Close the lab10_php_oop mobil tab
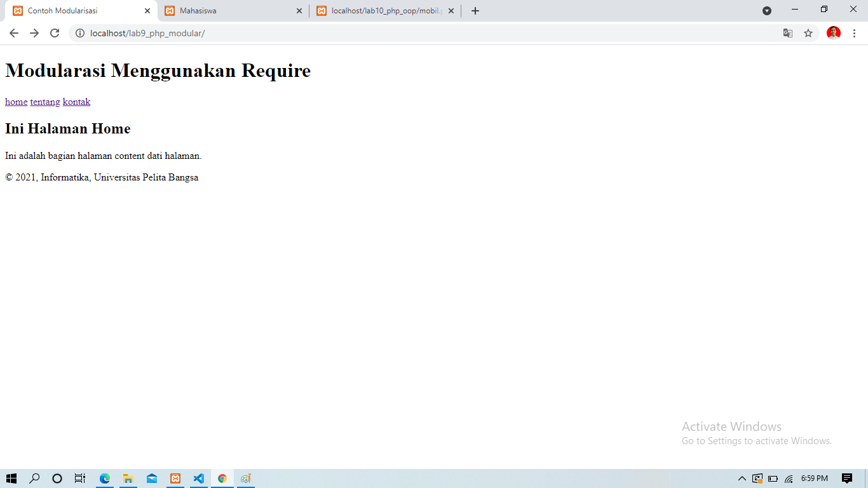Image resolution: width=868 pixels, height=488 pixels. pos(451,11)
